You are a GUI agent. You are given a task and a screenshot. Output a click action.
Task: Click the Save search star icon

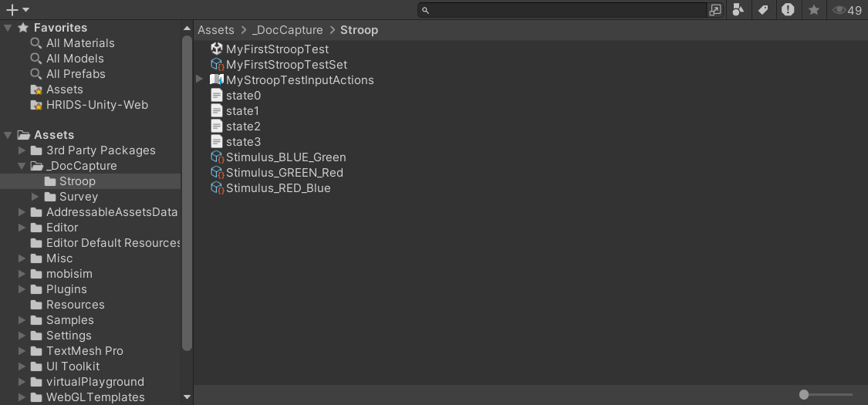click(x=814, y=10)
